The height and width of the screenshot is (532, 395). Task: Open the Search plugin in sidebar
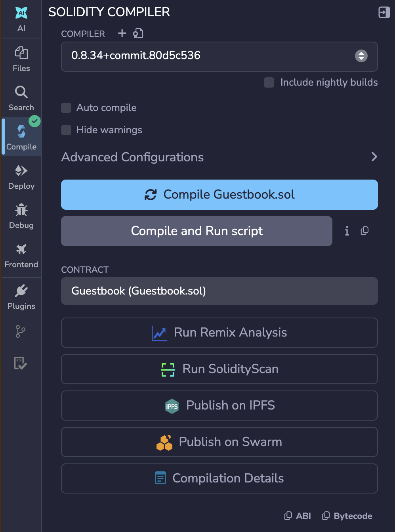tap(21, 98)
